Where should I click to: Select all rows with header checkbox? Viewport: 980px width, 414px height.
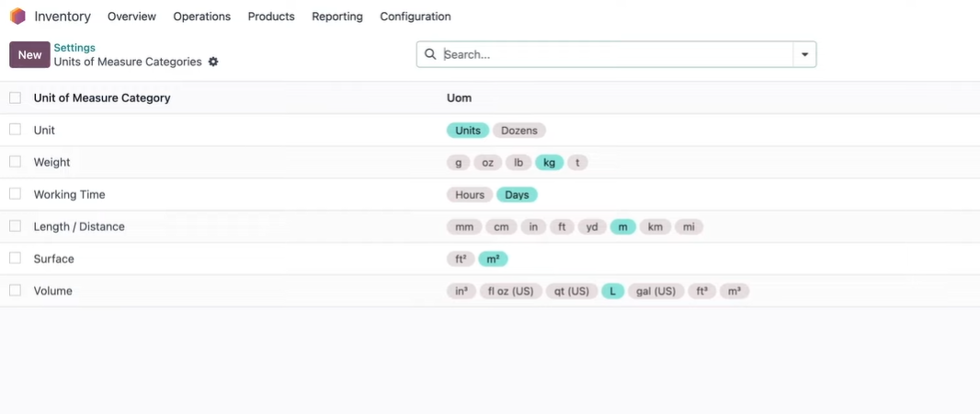[15, 98]
